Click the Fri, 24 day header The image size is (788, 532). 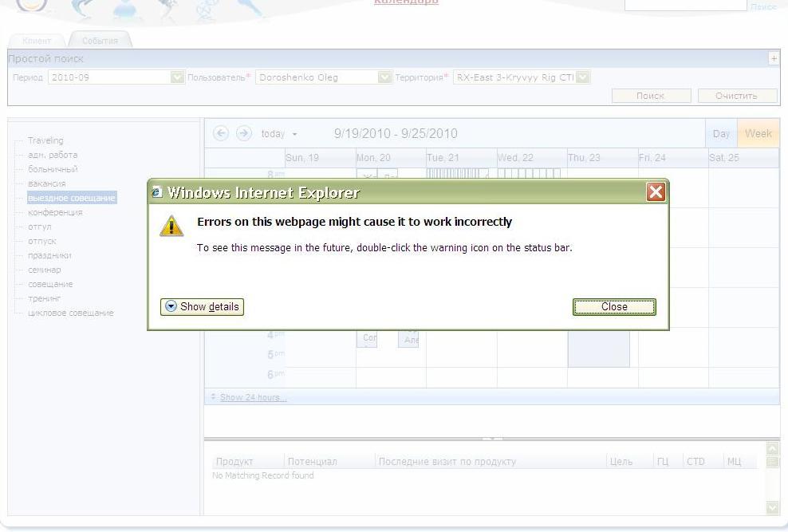pyautogui.click(x=673, y=158)
